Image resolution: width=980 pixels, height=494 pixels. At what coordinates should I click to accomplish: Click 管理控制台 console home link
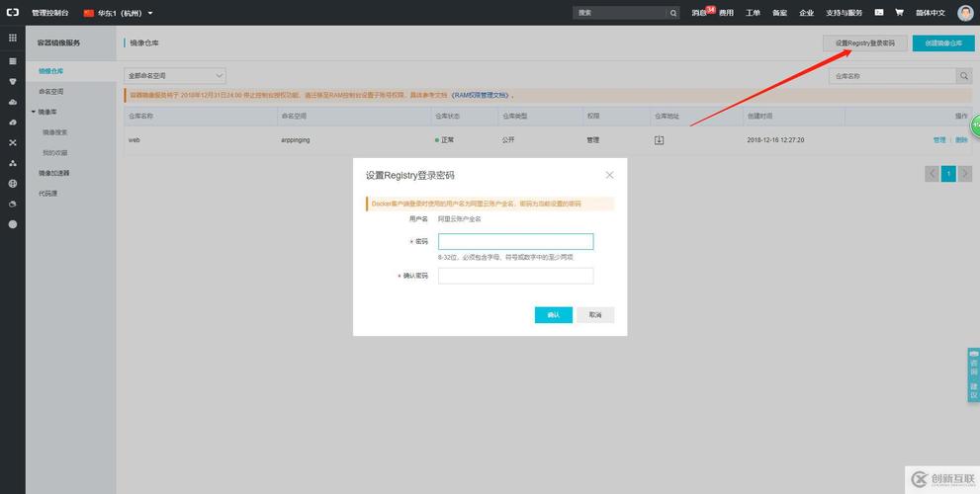pos(50,13)
